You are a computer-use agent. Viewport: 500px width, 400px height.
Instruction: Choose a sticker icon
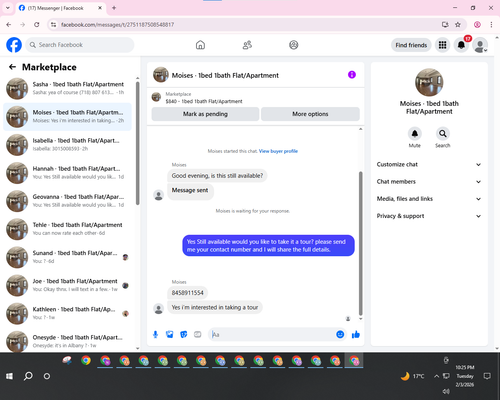click(184, 334)
